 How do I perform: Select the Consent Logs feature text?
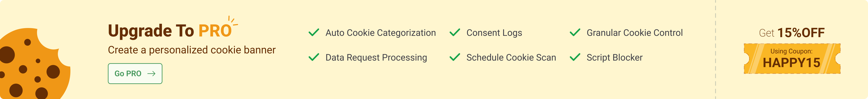pyautogui.click(x=494, y=33)
